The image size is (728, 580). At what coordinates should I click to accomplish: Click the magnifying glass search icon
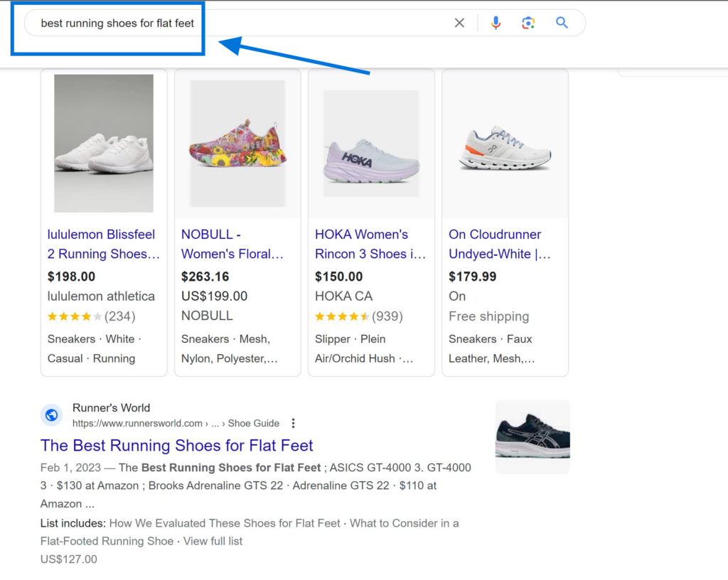[562, 22]
